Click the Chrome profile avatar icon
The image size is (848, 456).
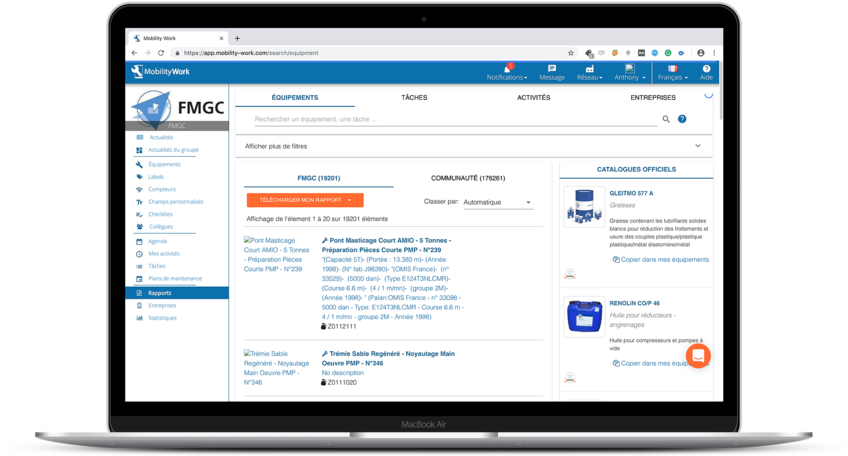(x=700, y=53)
